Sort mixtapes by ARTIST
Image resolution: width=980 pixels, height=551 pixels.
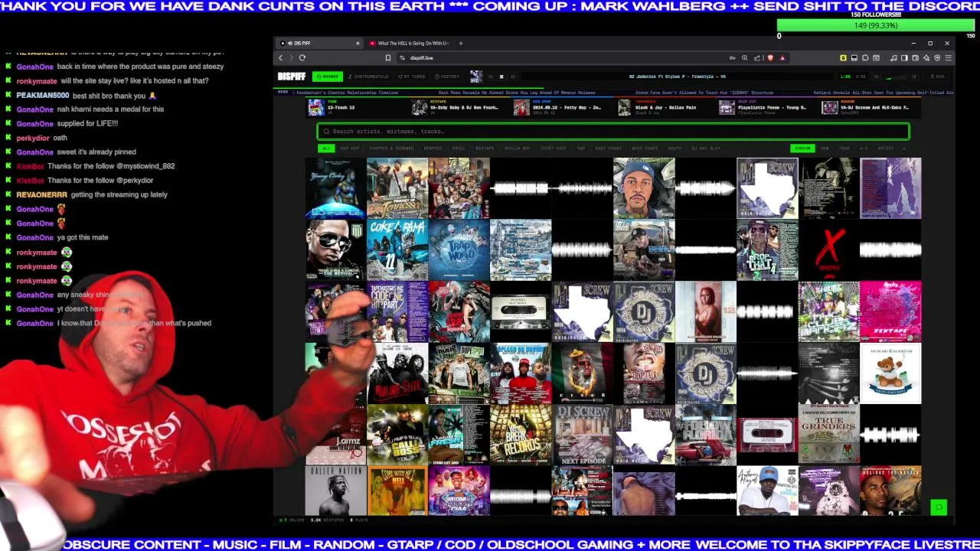[x=886, y=148]
